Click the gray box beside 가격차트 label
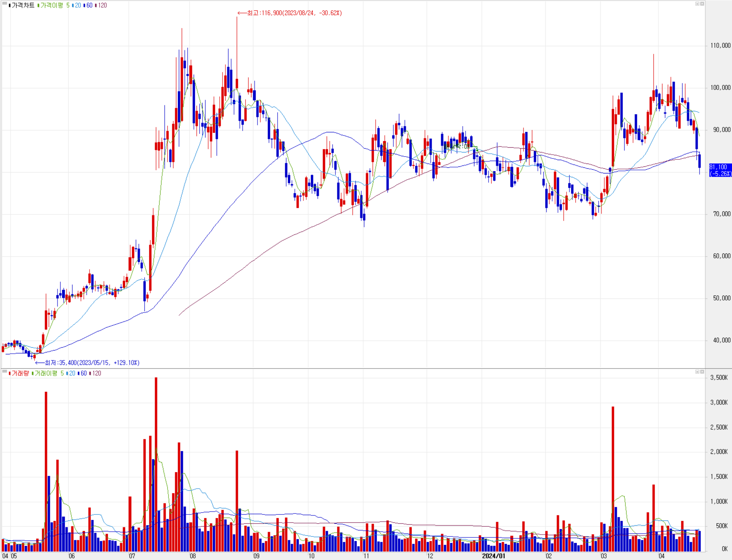Image resolution: width=732 pixels, height=560 pixels. tap(4, 4)
